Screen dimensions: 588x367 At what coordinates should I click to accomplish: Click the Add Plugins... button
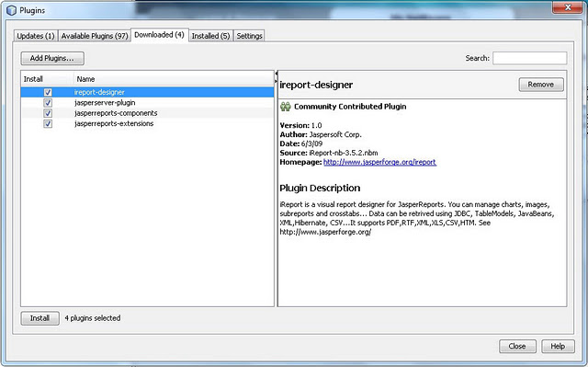click(x=52, y=58)
